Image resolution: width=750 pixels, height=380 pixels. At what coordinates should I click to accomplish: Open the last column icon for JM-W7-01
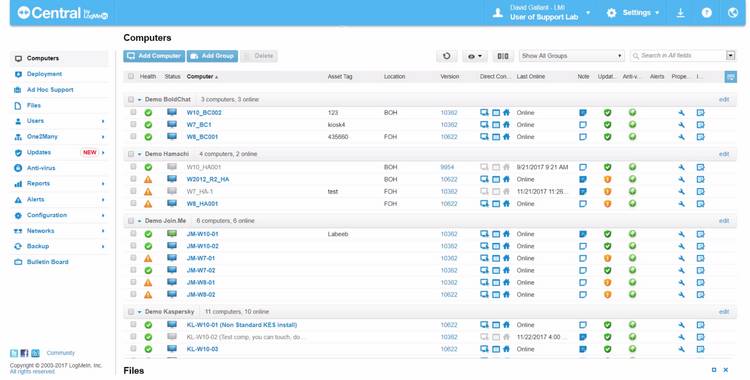[700, 258]
